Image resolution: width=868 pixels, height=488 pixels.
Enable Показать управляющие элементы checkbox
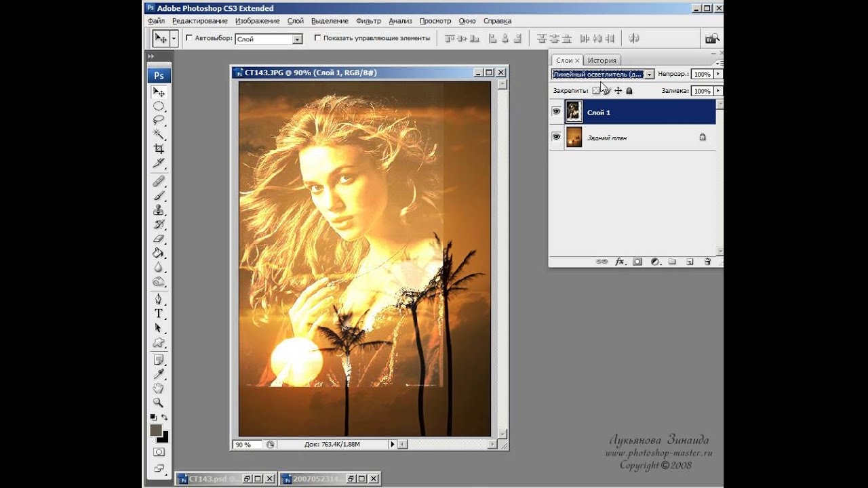point(317,38)
